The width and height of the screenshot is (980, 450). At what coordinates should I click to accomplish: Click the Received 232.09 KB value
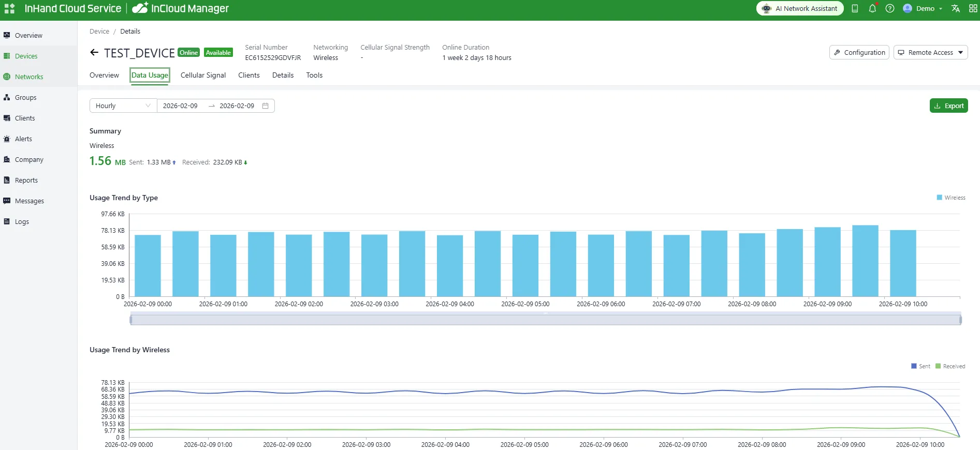tap(228, 162)
